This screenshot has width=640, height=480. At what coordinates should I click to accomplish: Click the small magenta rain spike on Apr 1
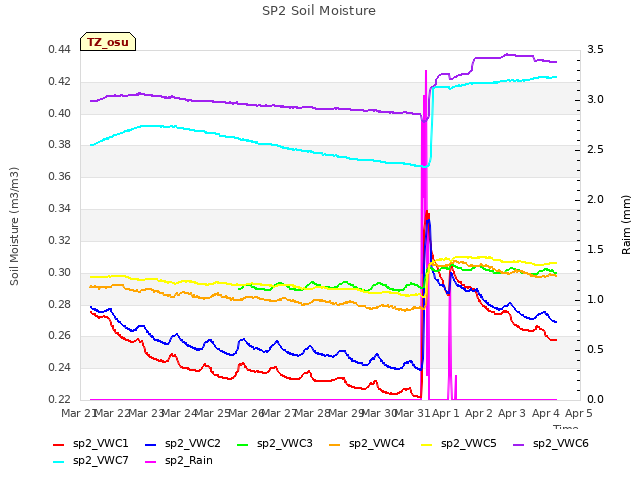[x=456, y=387]
